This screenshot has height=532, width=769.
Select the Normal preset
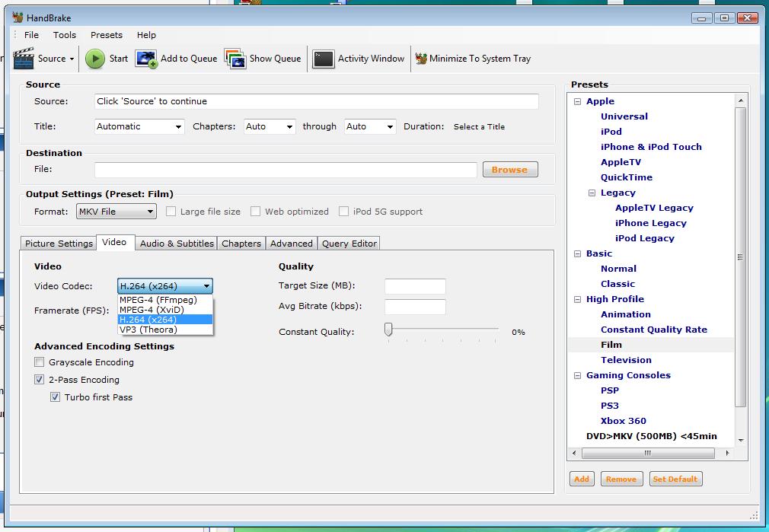click(x=618, y=269)
